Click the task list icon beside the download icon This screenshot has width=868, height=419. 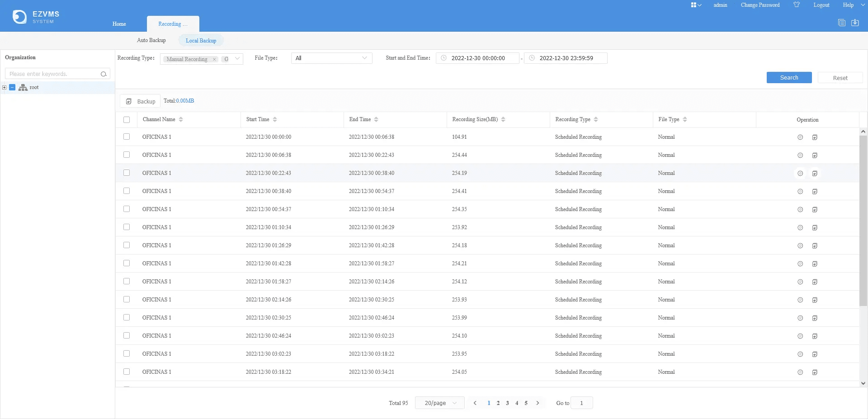(x=842, y=23)
